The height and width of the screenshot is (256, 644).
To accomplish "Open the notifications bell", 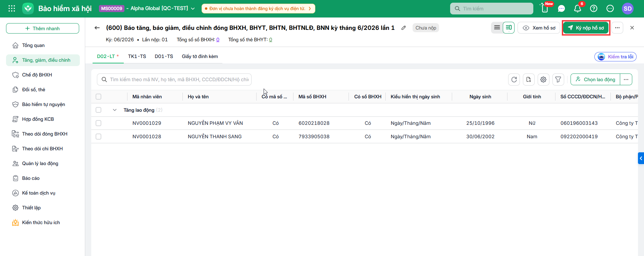I will pyautogui.click(x=578, y=8).
